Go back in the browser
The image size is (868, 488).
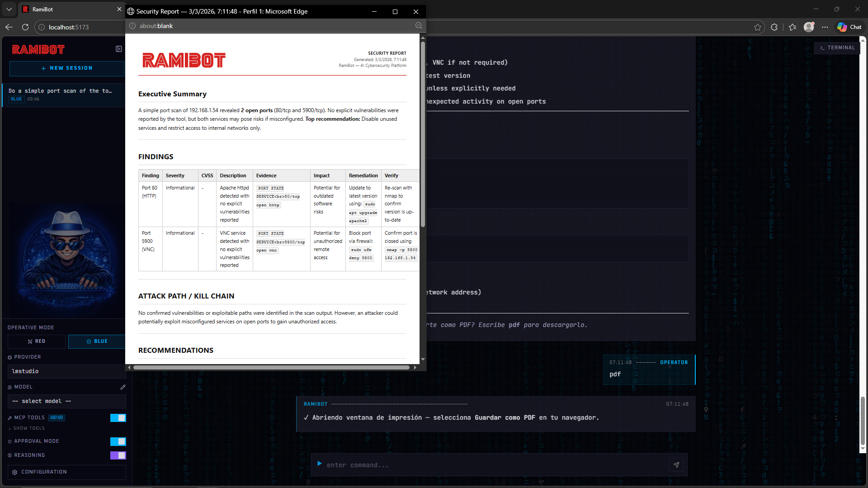click(x=9, y=27)
